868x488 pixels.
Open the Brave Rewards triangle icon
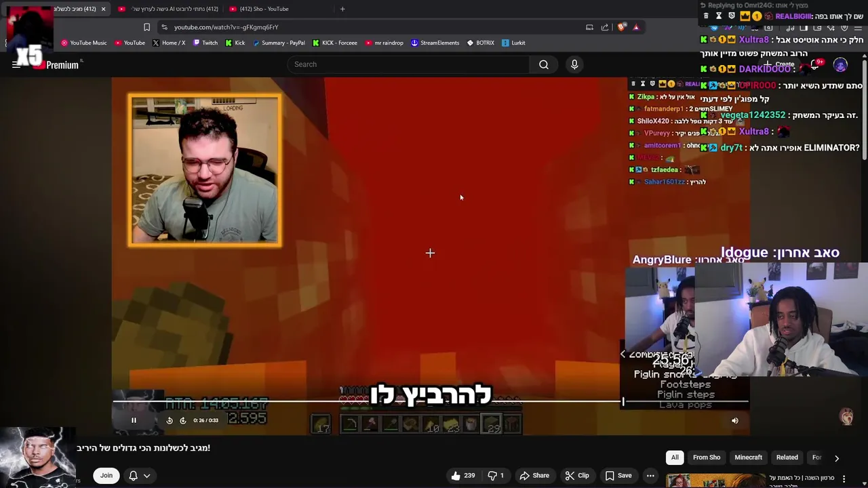tap(636, 27)
